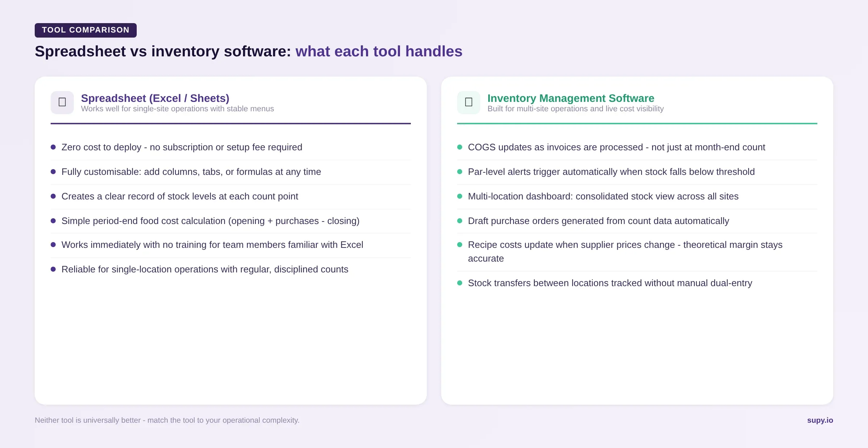The height and width of the screenshot is (448, 868).
Task: Click the purple divider under the Spreadsheet header
Action: [x=230, y=124]
